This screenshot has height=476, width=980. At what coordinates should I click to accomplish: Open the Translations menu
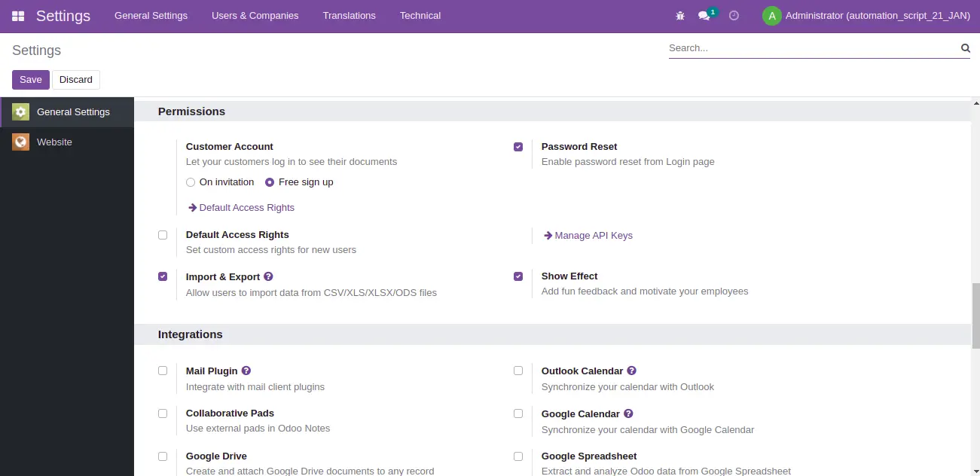tap(349, 16)
